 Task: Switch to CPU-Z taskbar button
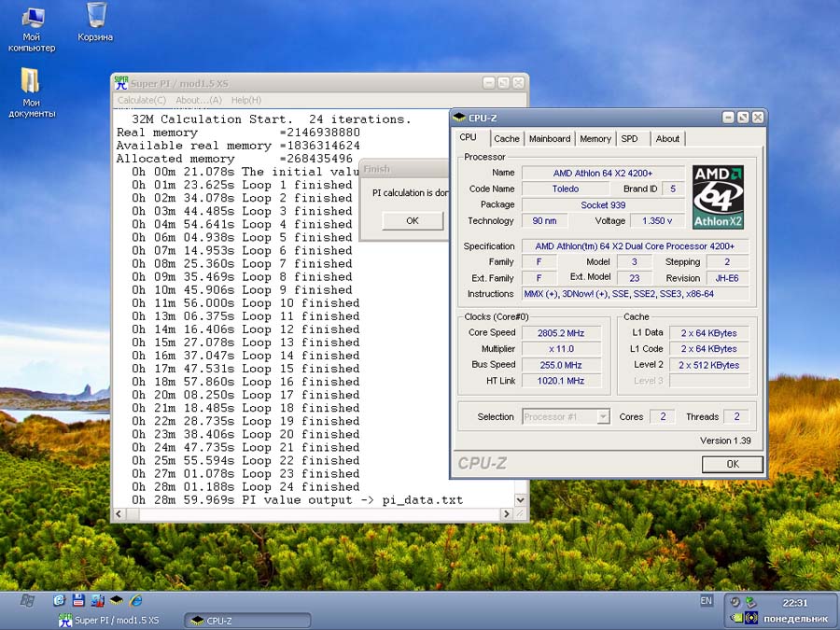247,621
